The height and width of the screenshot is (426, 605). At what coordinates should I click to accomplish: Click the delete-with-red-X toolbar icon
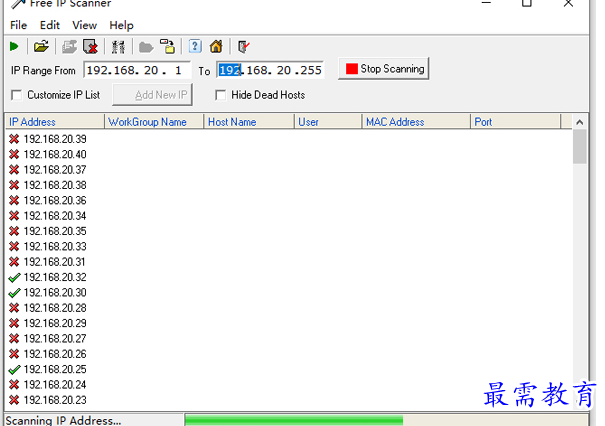pos(91,47)
